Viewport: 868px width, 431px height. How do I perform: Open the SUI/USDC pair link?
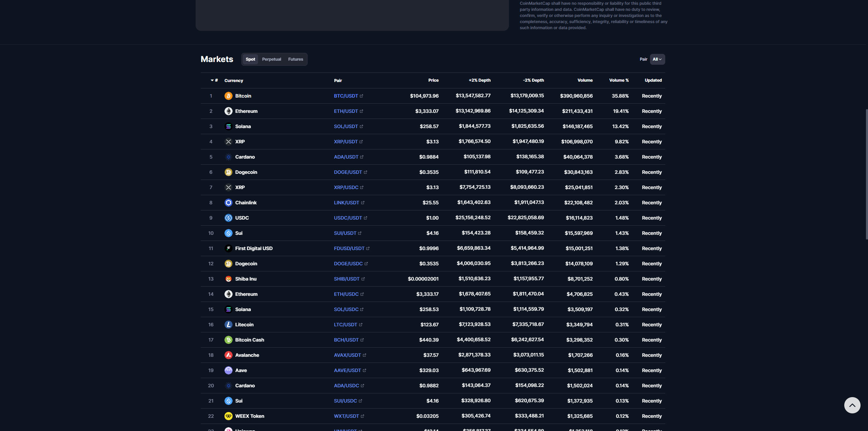(346, 401)
